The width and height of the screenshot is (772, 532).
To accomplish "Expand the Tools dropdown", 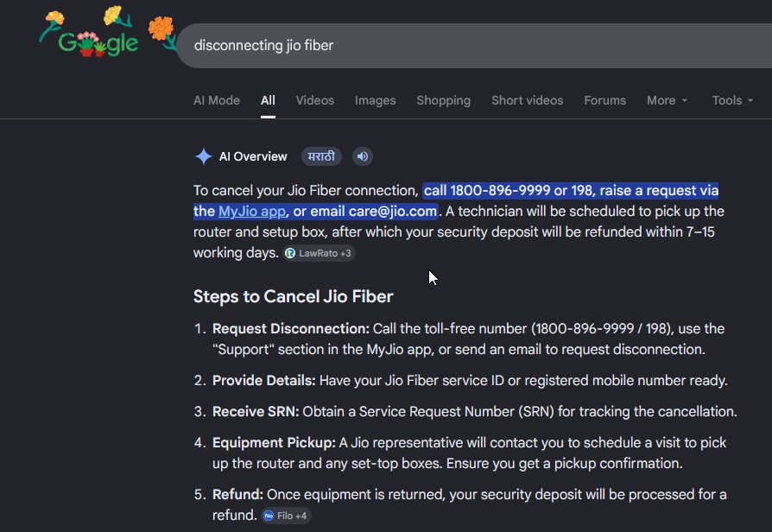I will coord(732,100).
